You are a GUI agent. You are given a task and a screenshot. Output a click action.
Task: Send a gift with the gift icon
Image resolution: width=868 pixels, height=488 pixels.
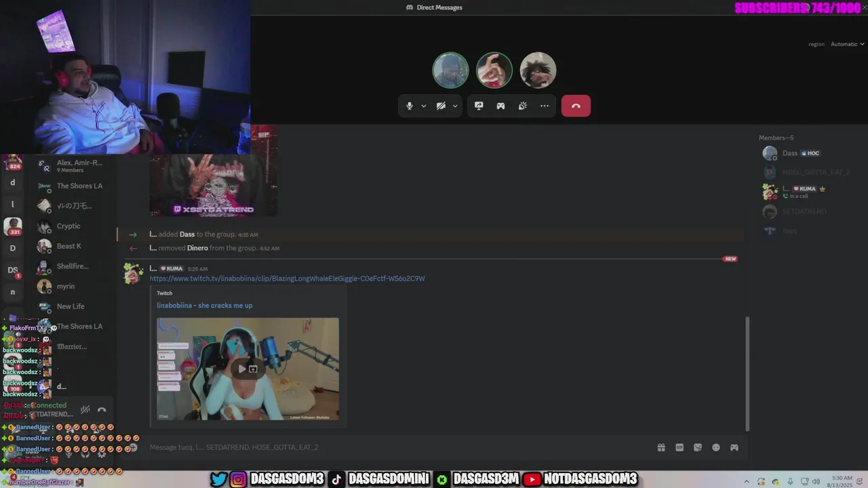[661, 447]
